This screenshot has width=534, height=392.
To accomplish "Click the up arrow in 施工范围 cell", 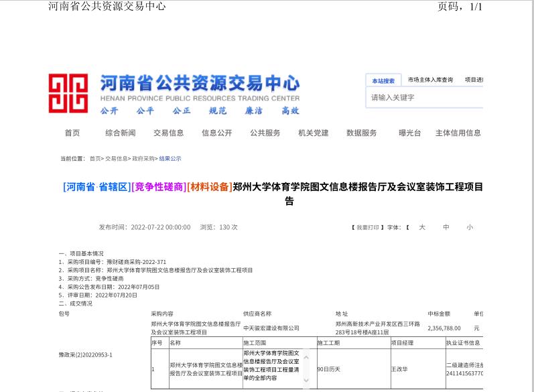I will 306,357.
